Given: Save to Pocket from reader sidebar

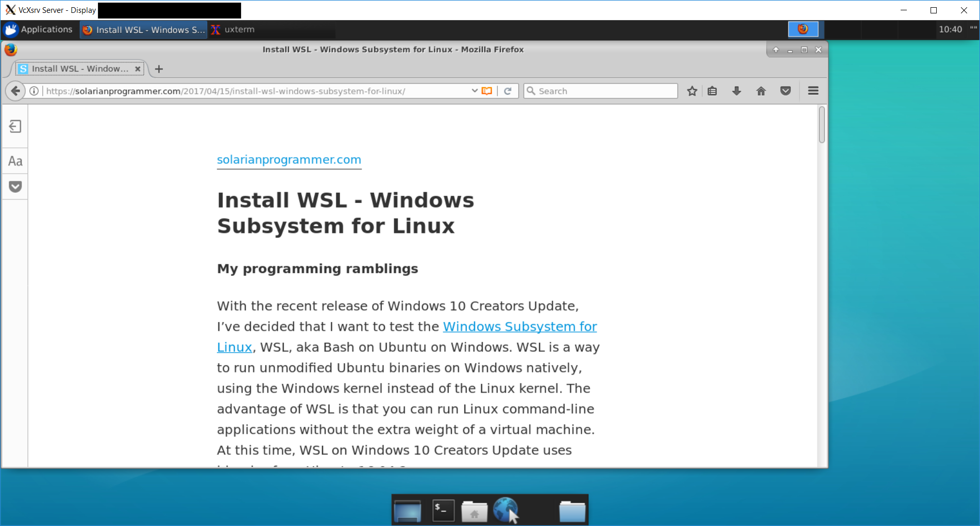Looking at the screenshot, I should pos(15,186).
